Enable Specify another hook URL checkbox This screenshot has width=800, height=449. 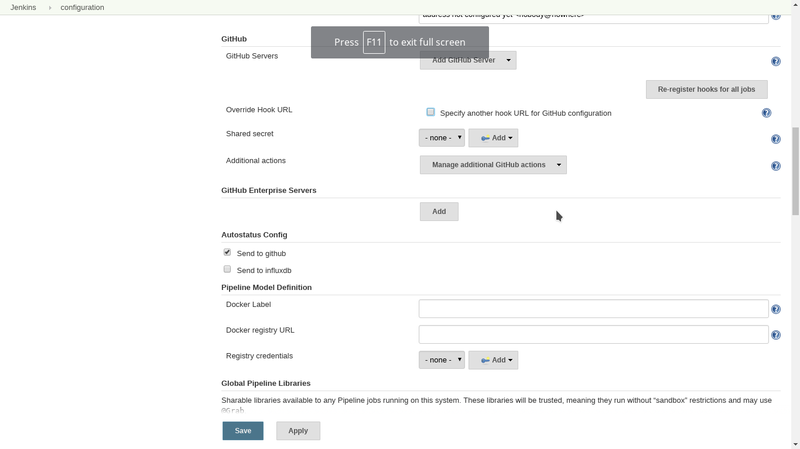(x=431, y=112)
